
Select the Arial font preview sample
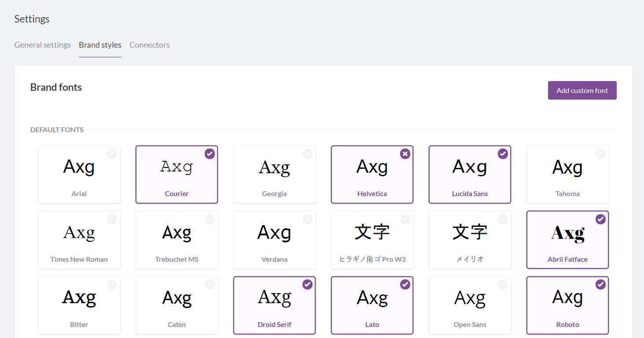pyautogui.click(x=79, y=167)
